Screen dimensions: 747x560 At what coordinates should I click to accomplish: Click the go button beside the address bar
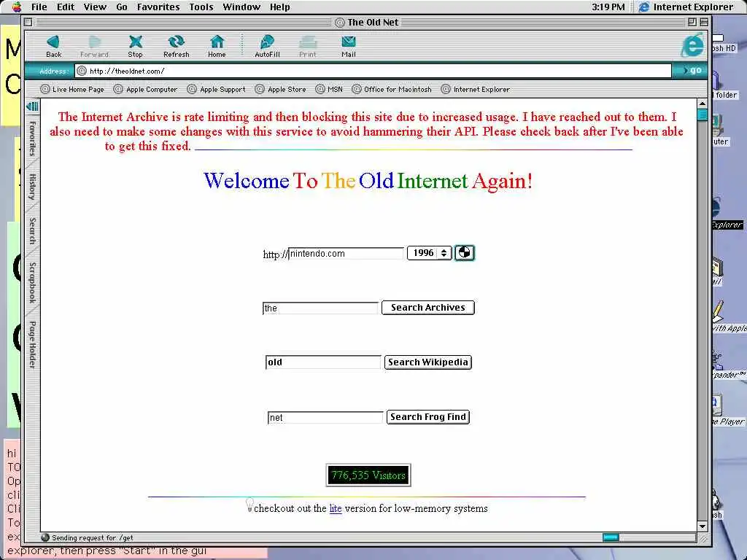(692, 71)
